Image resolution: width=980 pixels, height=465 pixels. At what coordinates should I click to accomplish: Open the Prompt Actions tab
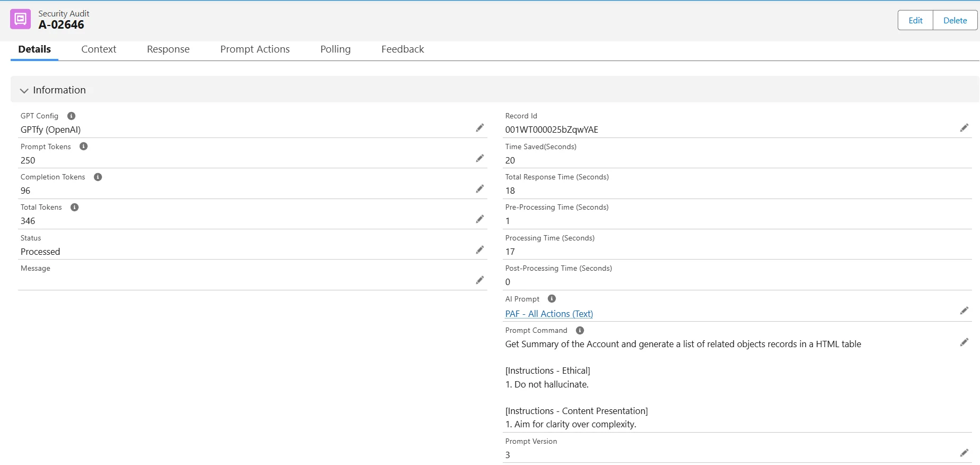pos(255,49)
